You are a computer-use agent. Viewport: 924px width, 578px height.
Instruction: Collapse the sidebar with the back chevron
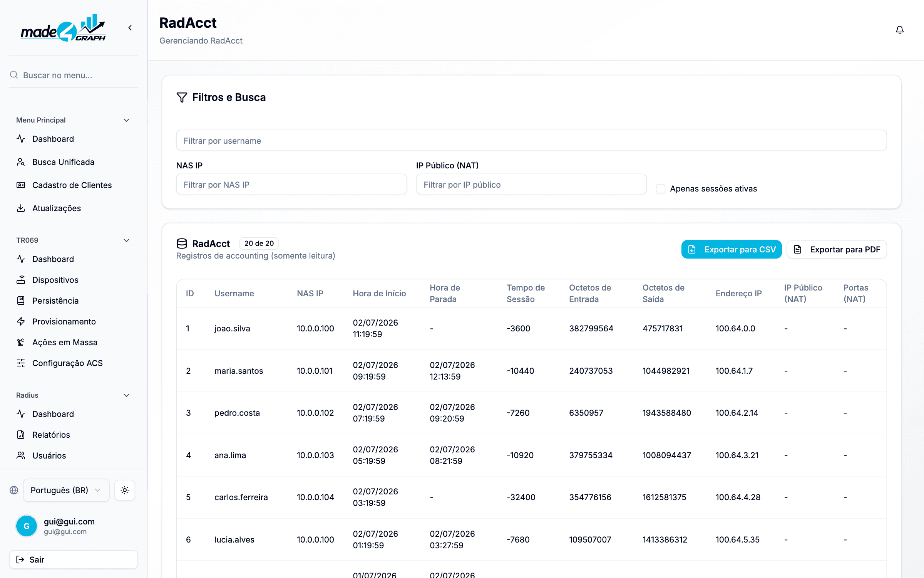[x=130, y=28]
